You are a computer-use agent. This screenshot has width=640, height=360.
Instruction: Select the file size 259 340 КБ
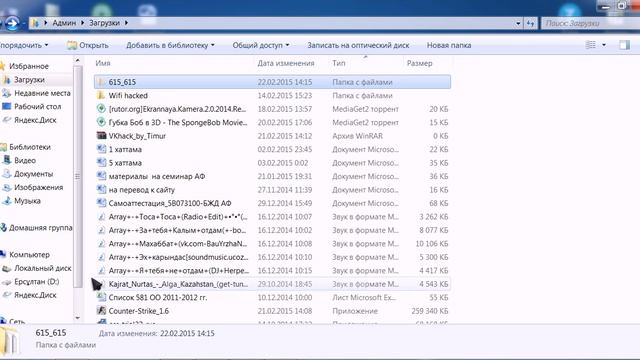point(429,311)
